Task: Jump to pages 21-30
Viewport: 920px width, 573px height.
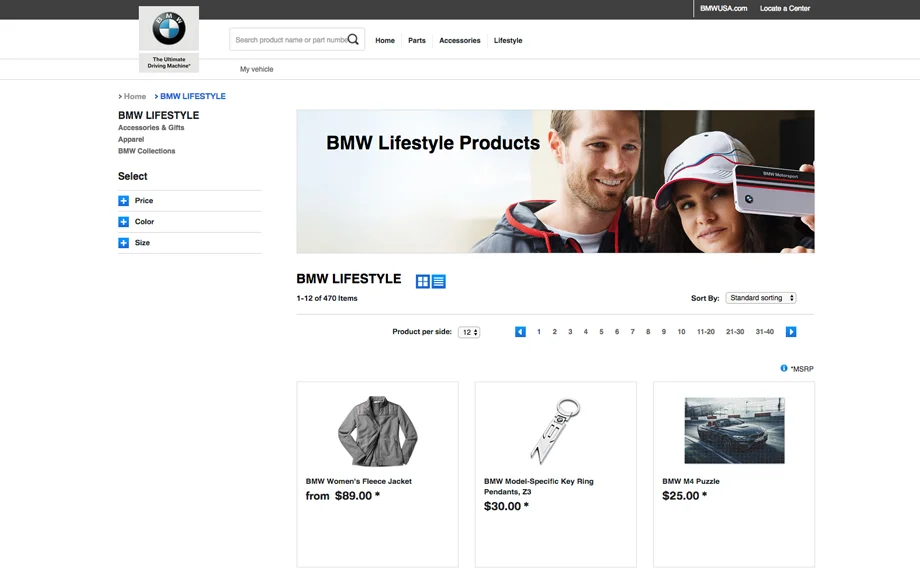Action: (735, 332)
